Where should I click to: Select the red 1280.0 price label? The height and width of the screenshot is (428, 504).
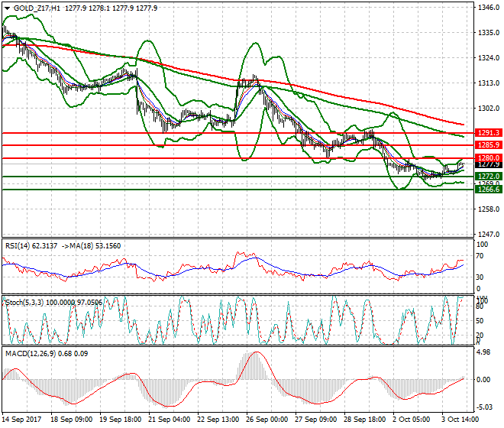tap(488, 158)
